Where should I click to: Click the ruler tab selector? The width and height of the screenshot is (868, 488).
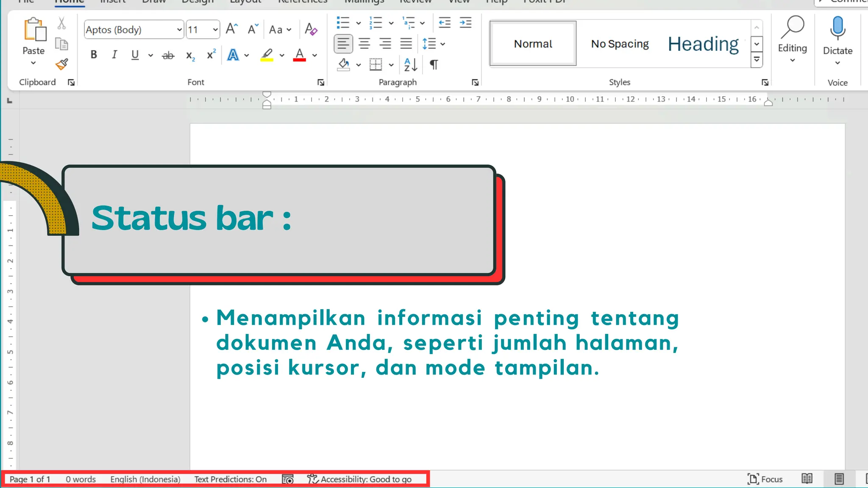(9, 101)
